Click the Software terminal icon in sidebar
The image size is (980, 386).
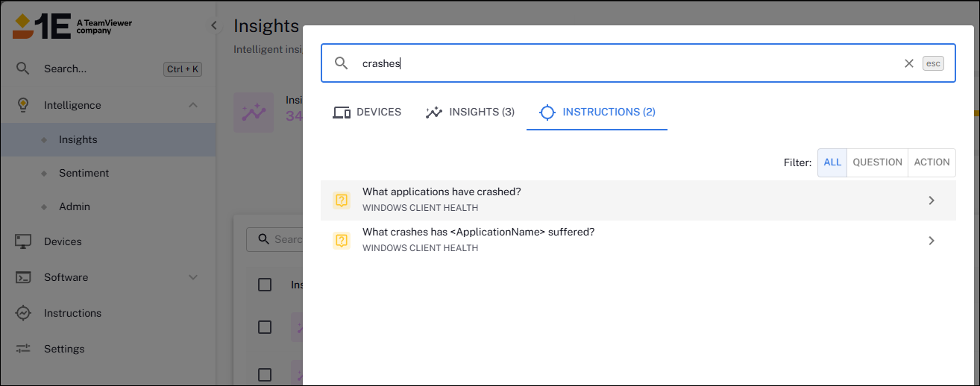pyautogui.click(x=23, y=277)
